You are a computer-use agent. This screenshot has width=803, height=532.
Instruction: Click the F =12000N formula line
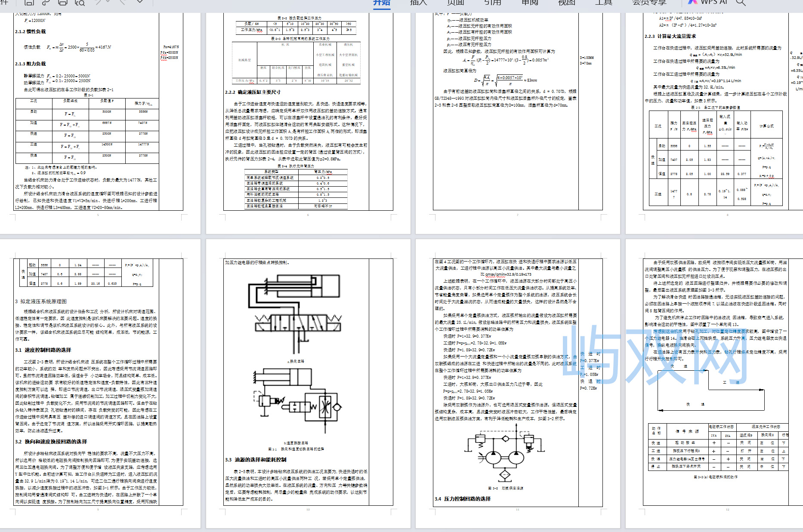pos(34,20)
